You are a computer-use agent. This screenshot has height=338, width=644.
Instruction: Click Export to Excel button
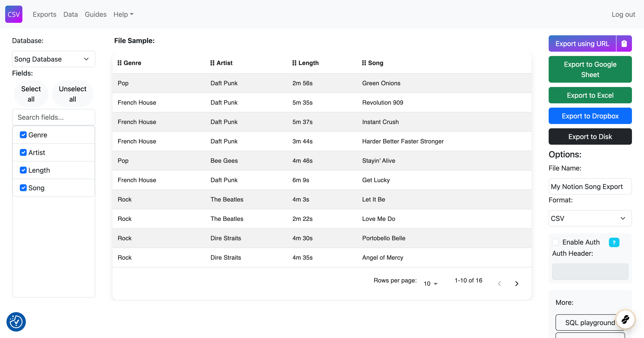pos(590,95)
